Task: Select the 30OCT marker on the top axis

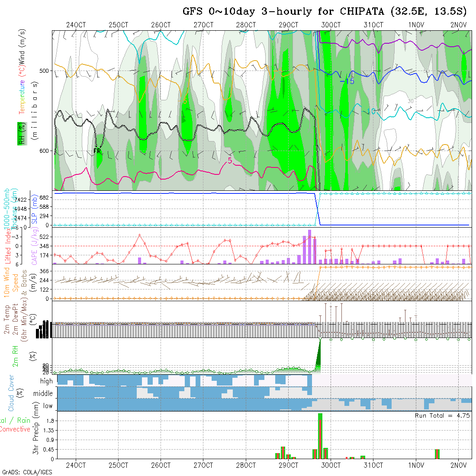Action: tap(331, 25)
